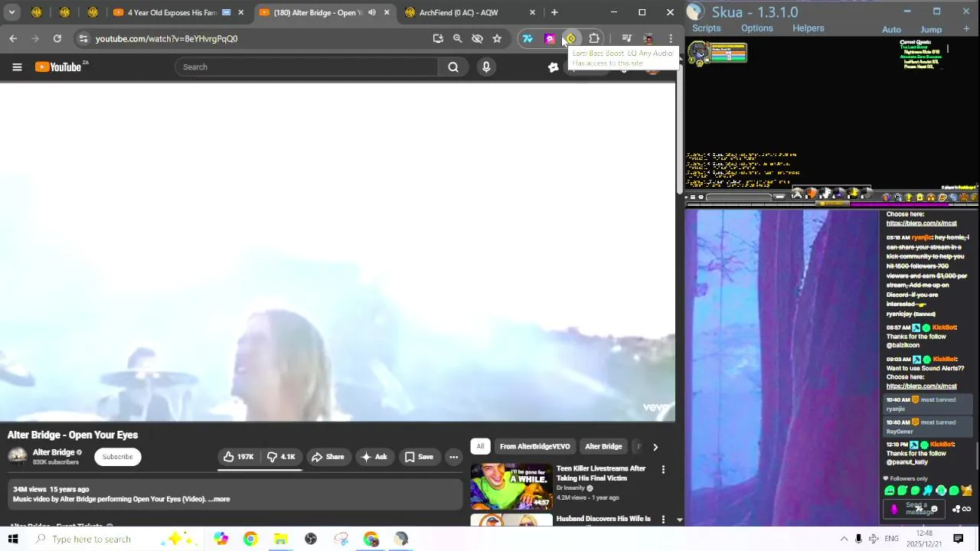Open Teen Killer Livestreams video thumbnail
The height and width of the screenshot is (551, 980).
coord(511,485)
